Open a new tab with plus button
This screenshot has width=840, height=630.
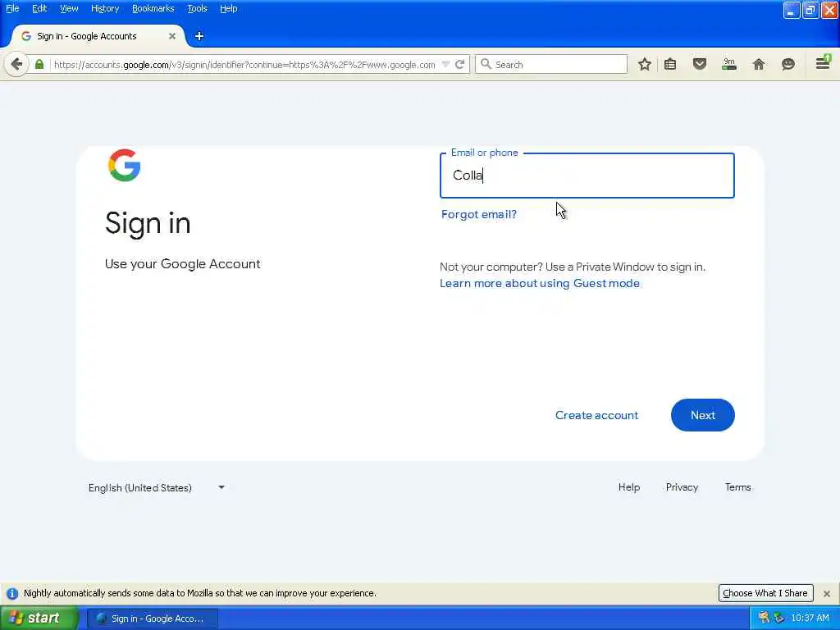click(199, 36)
